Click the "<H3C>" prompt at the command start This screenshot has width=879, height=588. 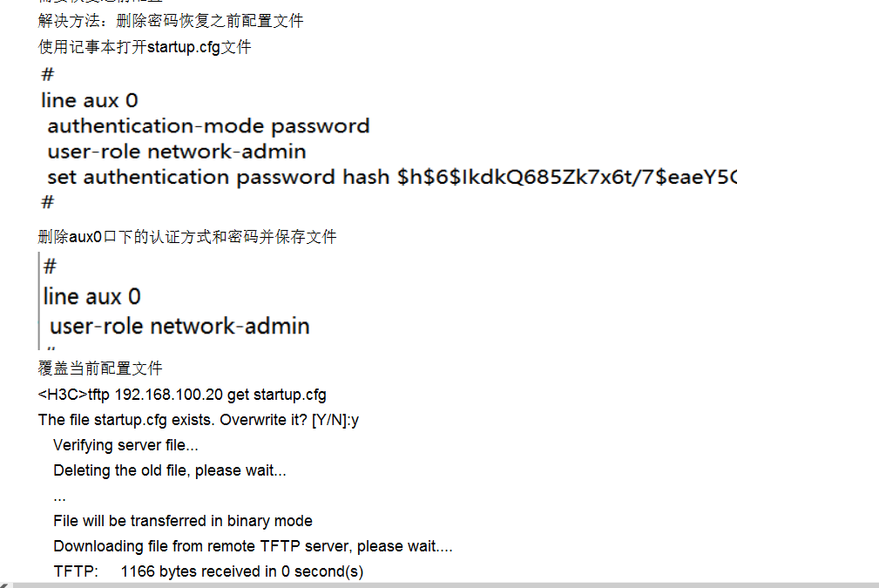[63, 395]
